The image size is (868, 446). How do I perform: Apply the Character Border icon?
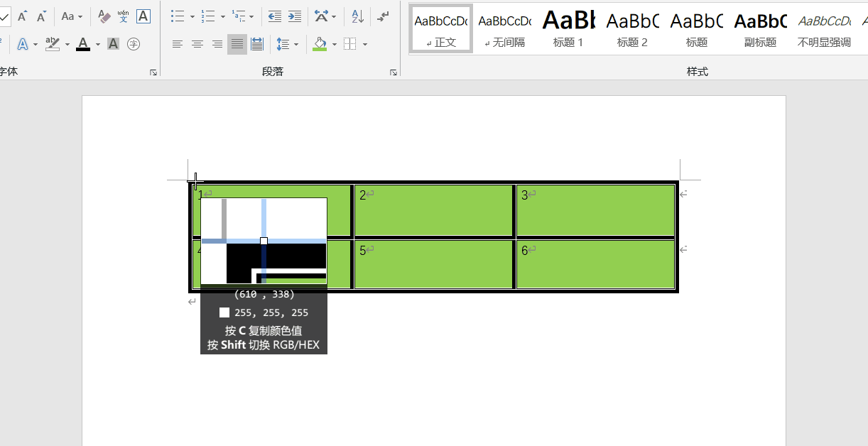click(143, 16)
